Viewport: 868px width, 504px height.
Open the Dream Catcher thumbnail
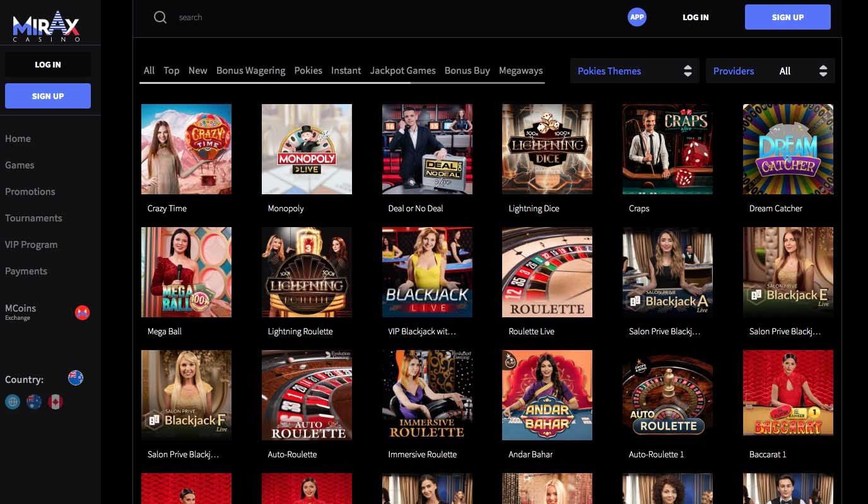coord(788,149)
